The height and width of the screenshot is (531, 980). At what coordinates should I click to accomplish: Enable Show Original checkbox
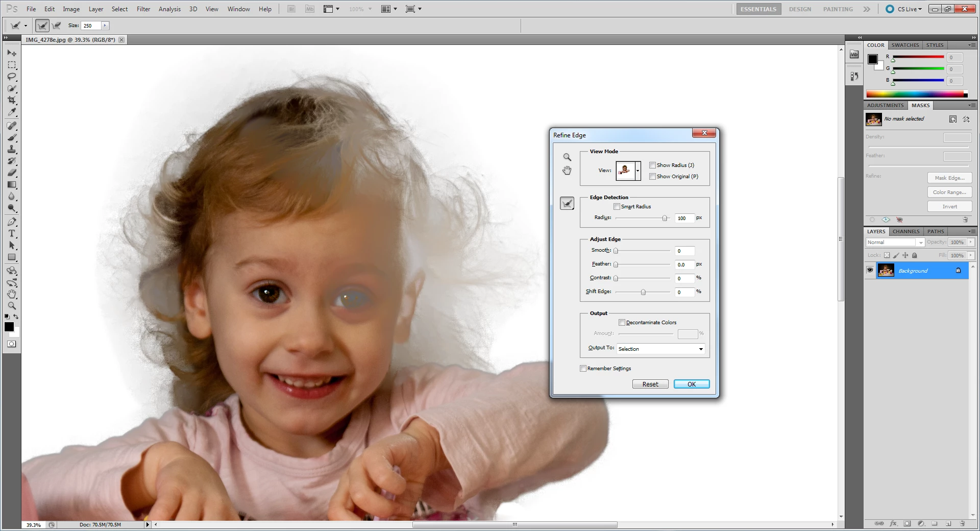(652, 176)
